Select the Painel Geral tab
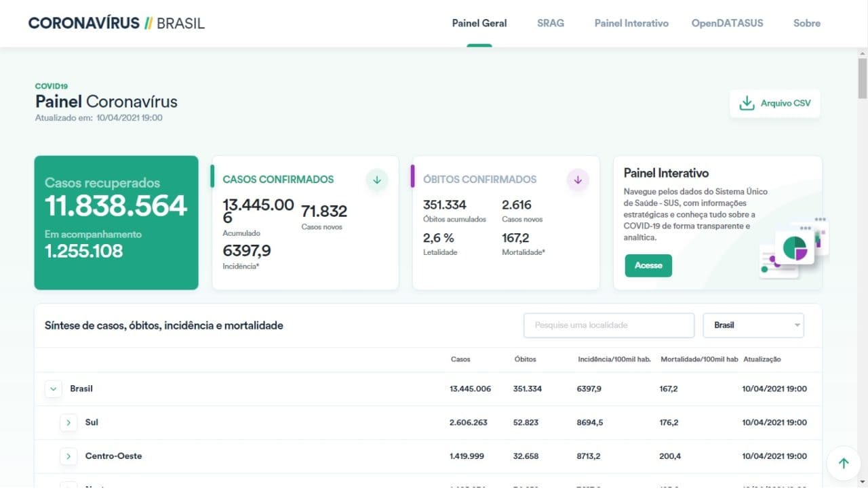The image size is (868, 499). pyautogui.click(x=479, y=23)
